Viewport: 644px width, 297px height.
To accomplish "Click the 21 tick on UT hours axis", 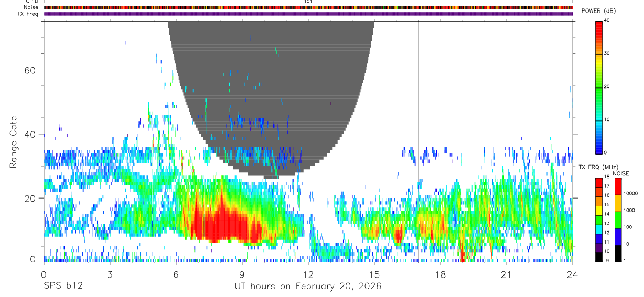I will [506, 274].
